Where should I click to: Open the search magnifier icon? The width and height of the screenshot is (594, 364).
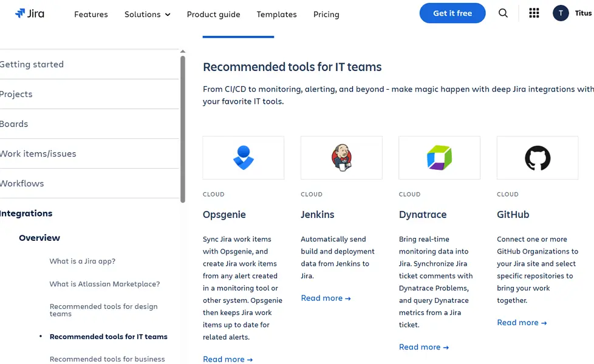pos(503,13)
